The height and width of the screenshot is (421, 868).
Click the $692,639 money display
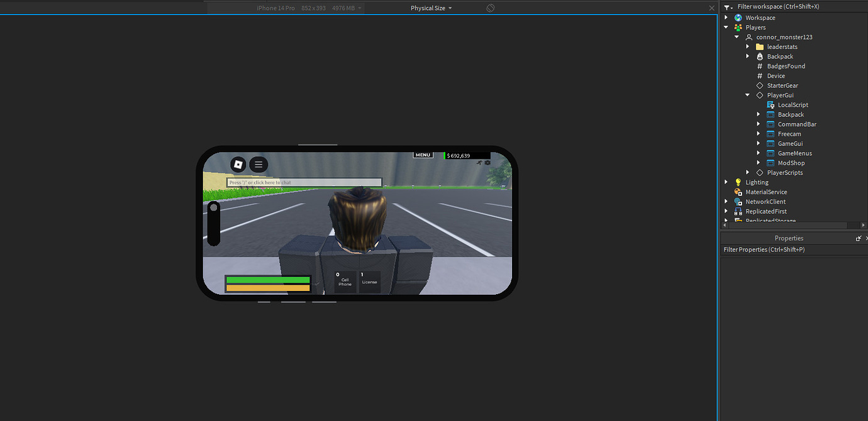click(457, 155)
